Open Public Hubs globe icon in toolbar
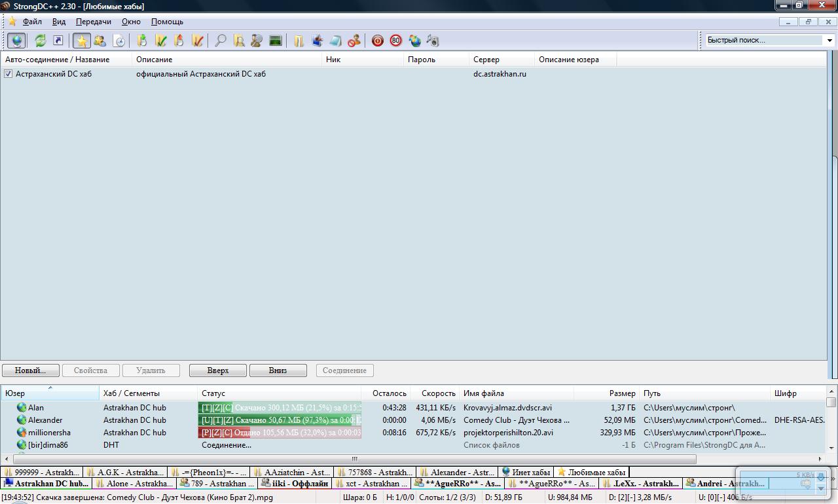 [x=16, y=41]
